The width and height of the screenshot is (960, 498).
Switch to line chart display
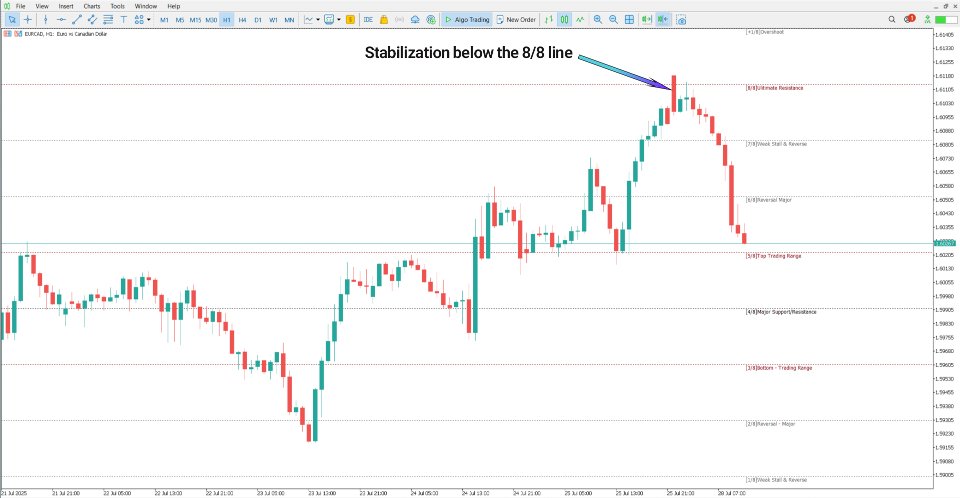tap(580, 20)
